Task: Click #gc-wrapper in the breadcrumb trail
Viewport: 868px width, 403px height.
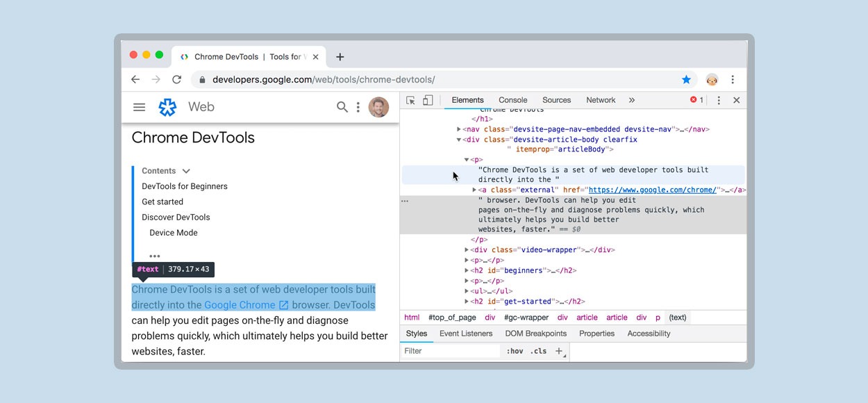Action: point(526,318)
